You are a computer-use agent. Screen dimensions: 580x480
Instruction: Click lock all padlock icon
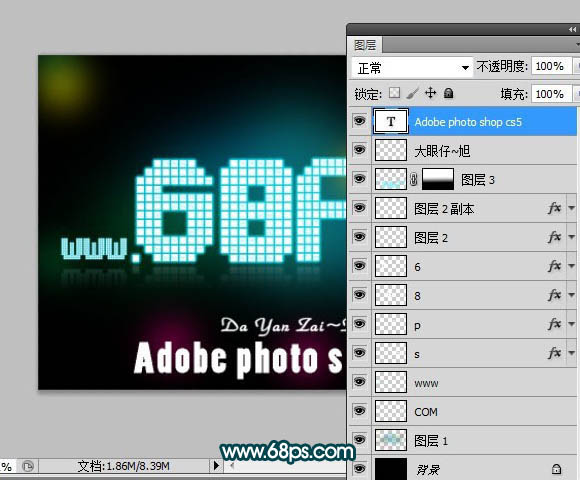click(x=448, y=93)
